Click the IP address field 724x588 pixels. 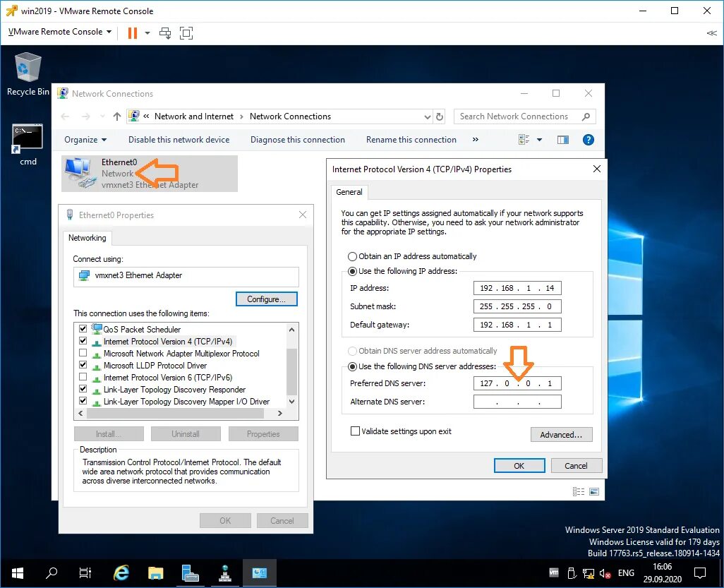click(x=517, y=288)
